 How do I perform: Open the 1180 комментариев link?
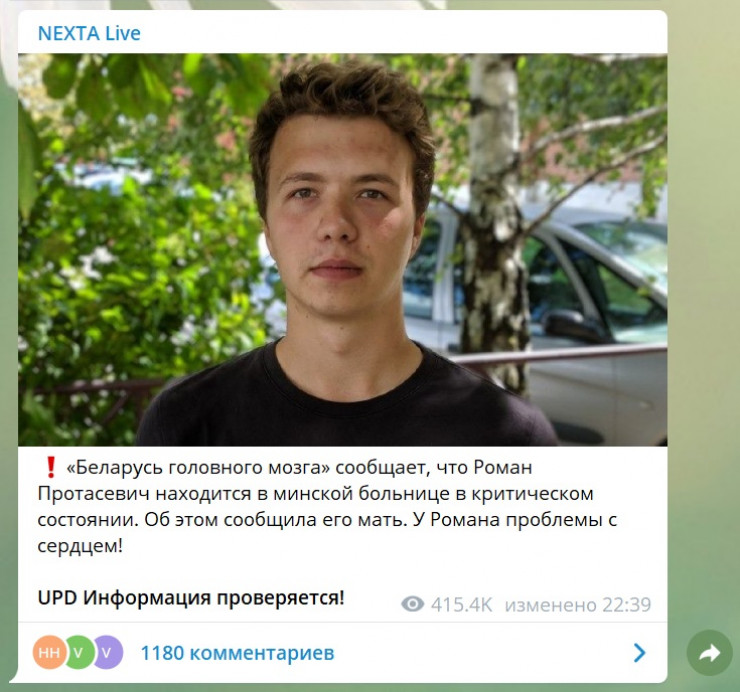click(x=237, y=653)
